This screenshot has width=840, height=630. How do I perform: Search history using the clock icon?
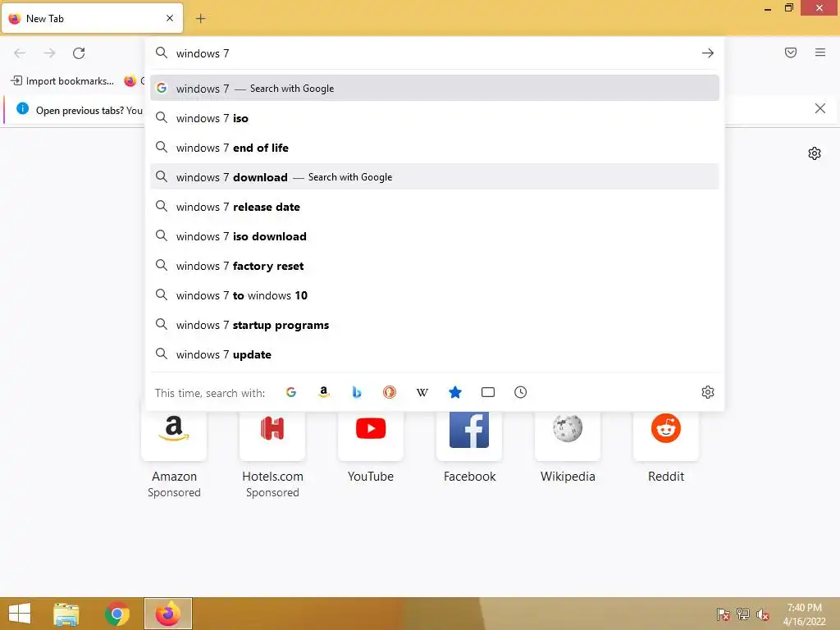[521, 392]
